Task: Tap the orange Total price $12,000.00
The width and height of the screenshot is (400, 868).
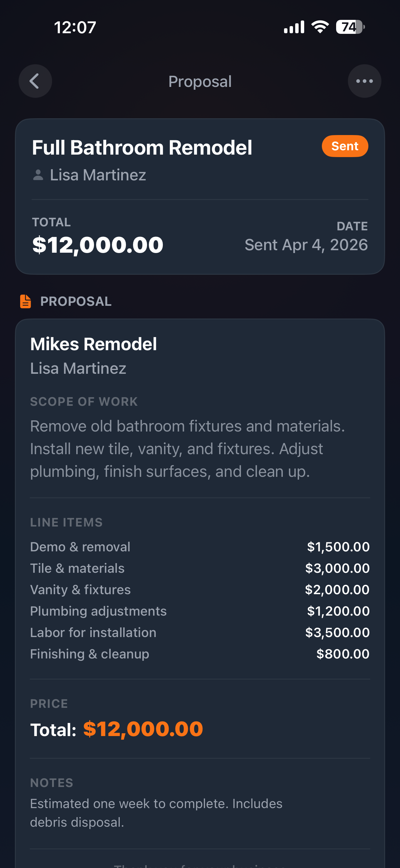Action: pos(143,729)
